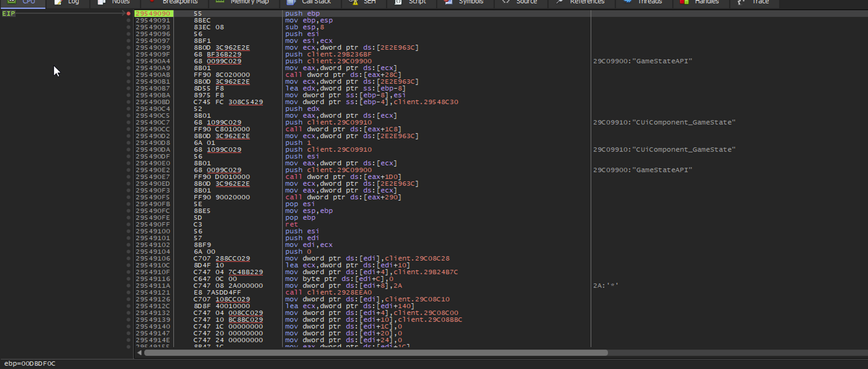The height and width of the screenshot is (369, 868).
Task: Select 'call dword ptr ds:[eax+1D0]' line
Action: click(343, 177)
